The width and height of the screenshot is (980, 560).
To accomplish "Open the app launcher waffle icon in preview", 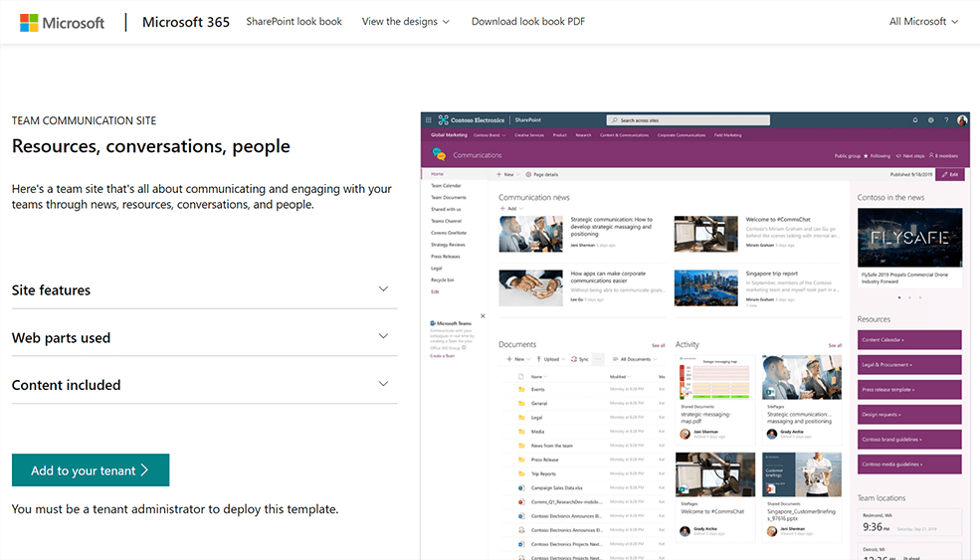I will (x=428, y=120).
